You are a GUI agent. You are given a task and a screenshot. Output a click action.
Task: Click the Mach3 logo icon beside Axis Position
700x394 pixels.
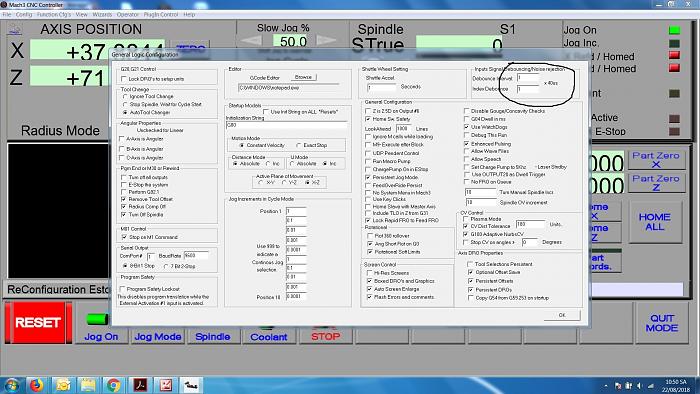coord(15,29)
